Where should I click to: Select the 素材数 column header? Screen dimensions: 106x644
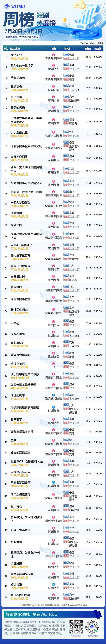pyautogui.click(x=88, y=49)
